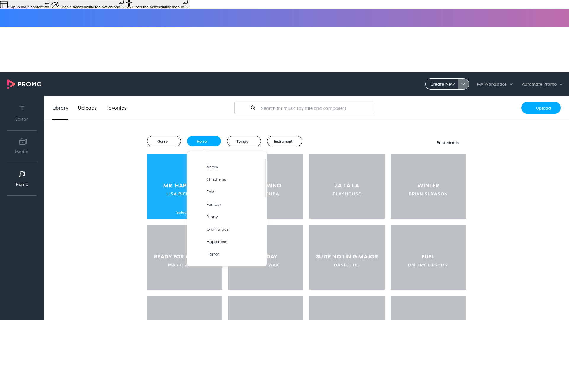This screenshot has height=392, width=569.
Task: Click the Promo logo
Action: [x=24, y=84]
